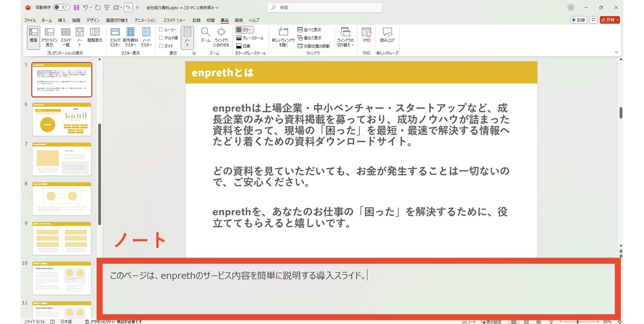Toggle the ノート notes pane button in 表示 group
644x324 pixels.
[x=187, y=37]
